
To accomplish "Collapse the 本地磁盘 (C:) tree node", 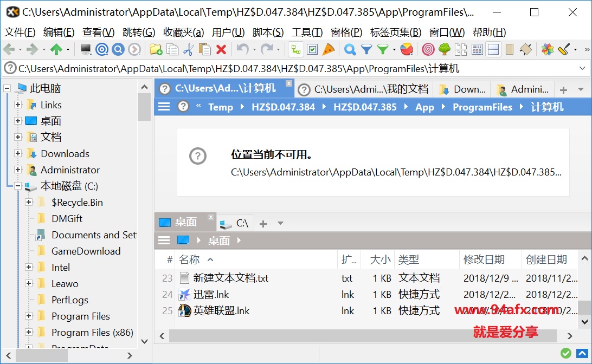I will 18,186.
